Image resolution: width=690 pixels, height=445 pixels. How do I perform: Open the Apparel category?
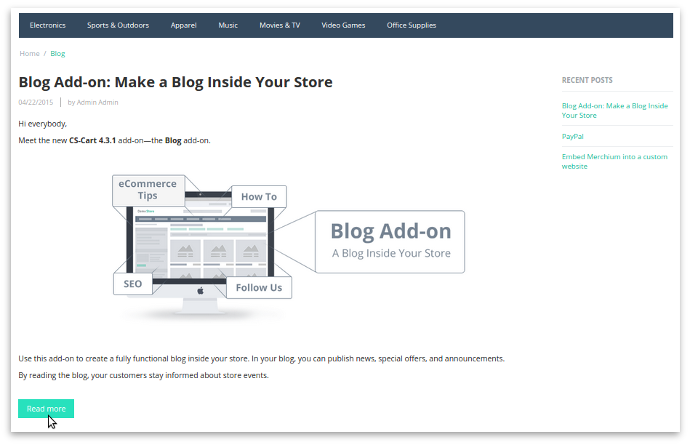pyautogui.click(x=183, y=25)
